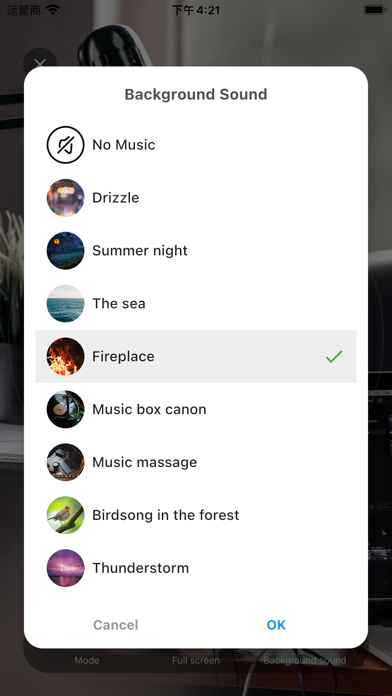
Task: Choose the robin bird forest icon
Action: (x=65, y=514)
